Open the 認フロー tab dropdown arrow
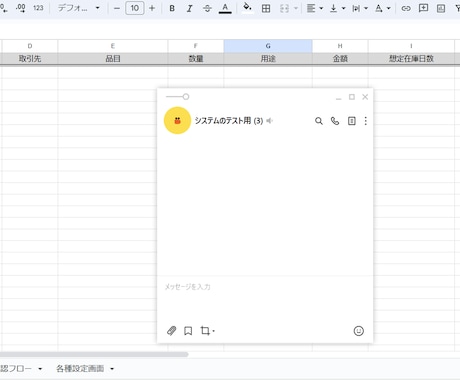The width and height of the screenshot is (460, 380). [40, 369]
